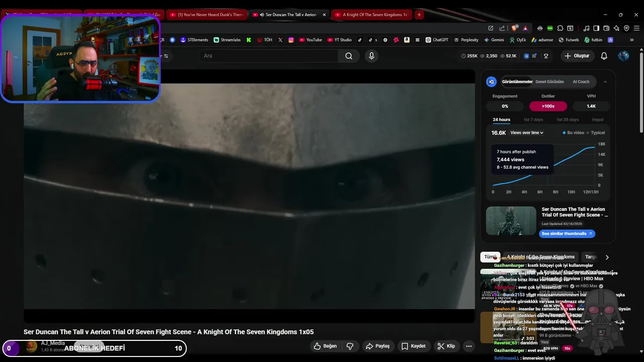The width and height of the screenshot is (644, 362).
Task: Select the 1st 7 days tab
Action: click(x=533, y=120)
